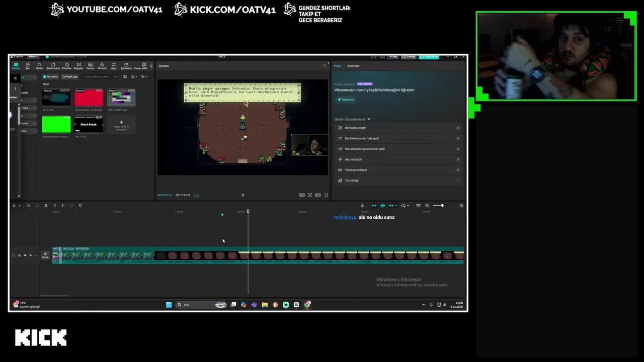Pause playback in the player
644x362 pixels.
coord(243,195)
